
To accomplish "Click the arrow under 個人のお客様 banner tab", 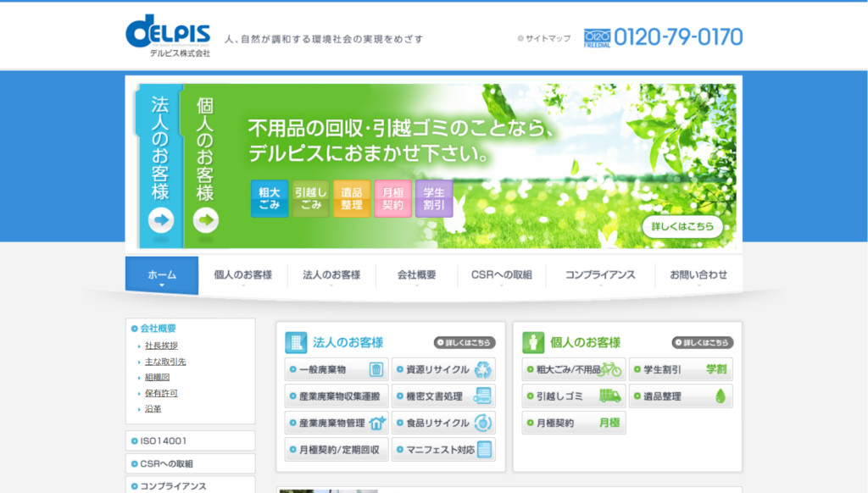I will [205, 221].
